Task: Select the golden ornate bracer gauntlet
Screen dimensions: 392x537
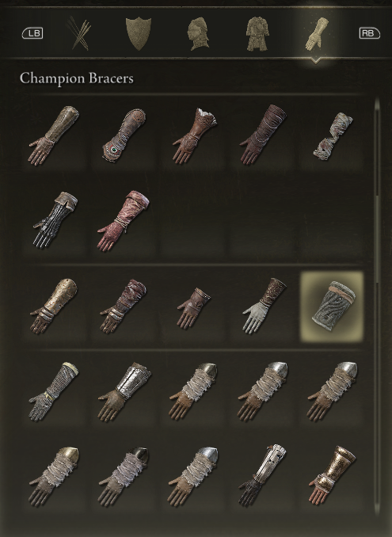Action: pyautogui.click(x=332, y=474)
